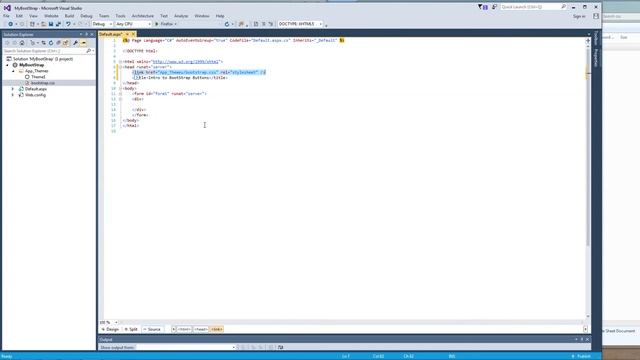640x360 pixels.
Task: Click the uncomment lines toolbar icon
Action: [271, 24]
